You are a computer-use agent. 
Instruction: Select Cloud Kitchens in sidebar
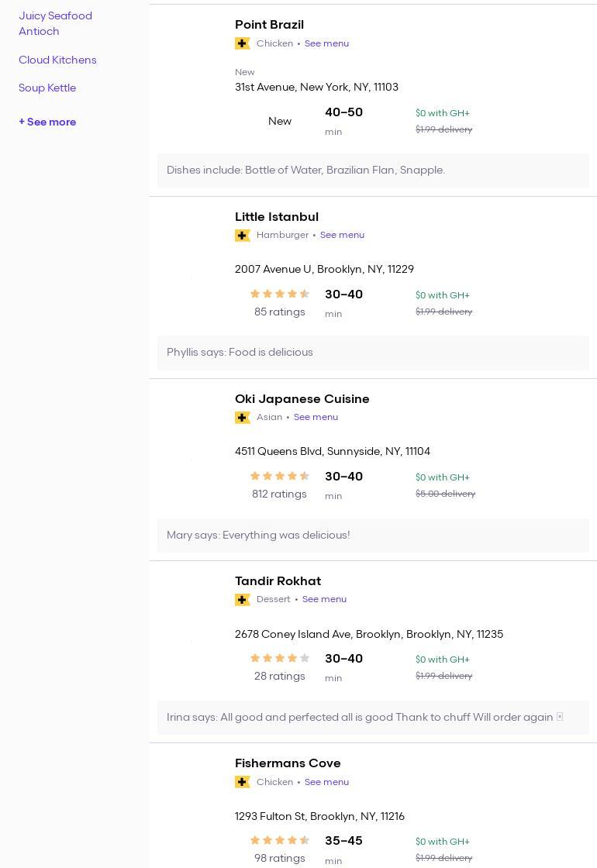click(57, 60)
